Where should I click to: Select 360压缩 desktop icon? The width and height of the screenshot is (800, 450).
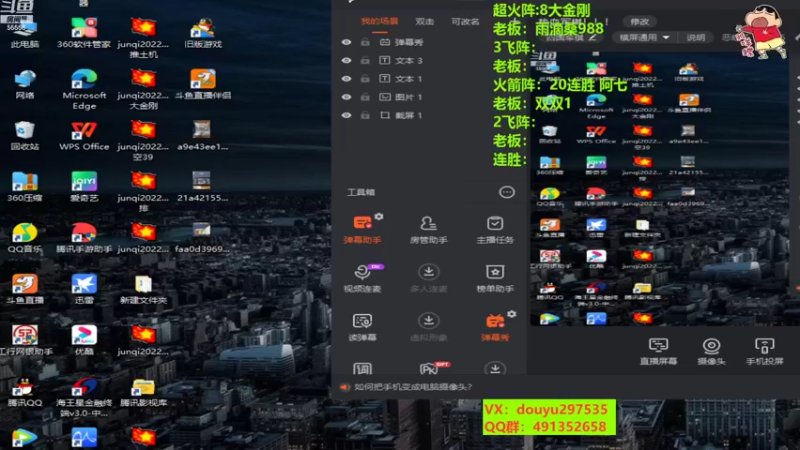pyautogui.click(x=24, y=187)
